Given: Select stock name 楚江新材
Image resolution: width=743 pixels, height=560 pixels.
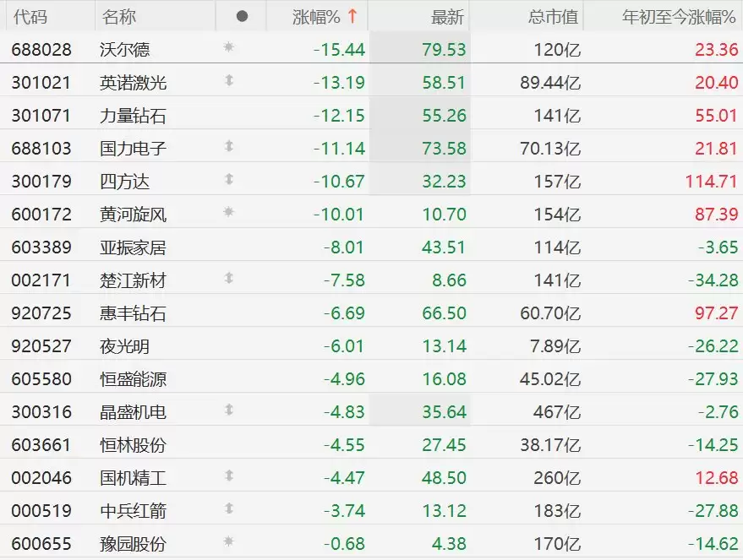Looking at the screenshot, I should click(134, 280).
